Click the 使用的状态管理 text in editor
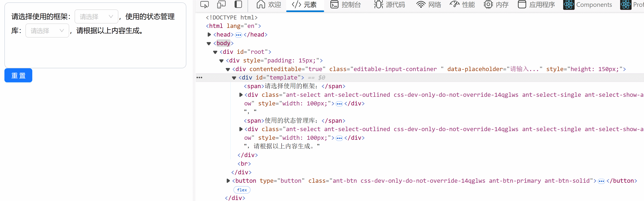The width and height of the screenshot is (644, 201). click(150, 16)
